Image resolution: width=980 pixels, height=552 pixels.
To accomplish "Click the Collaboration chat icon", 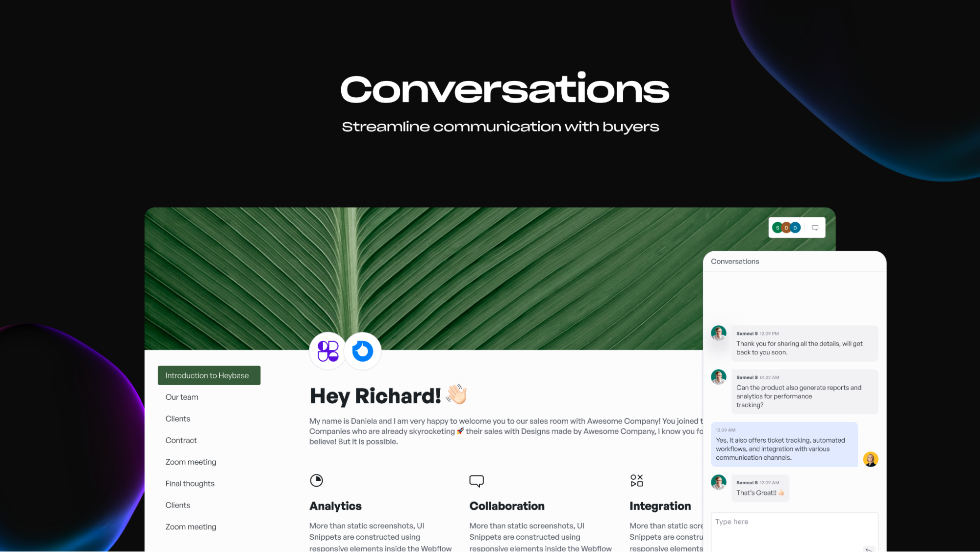I will click(476, 480).
